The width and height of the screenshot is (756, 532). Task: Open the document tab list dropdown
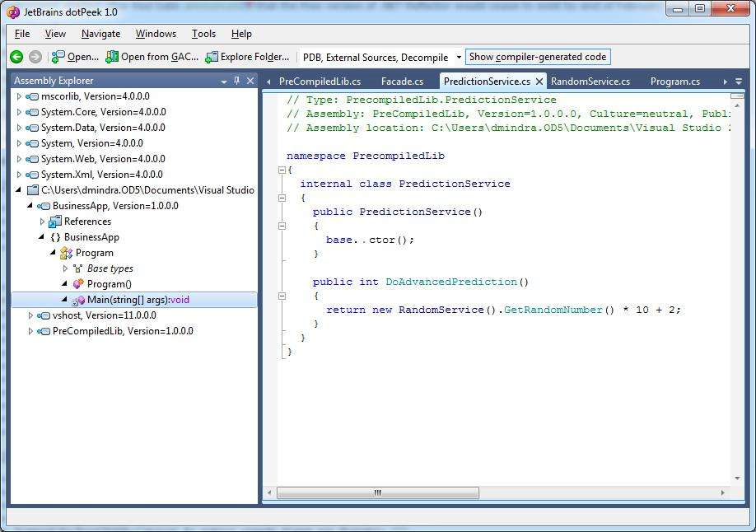739,82
